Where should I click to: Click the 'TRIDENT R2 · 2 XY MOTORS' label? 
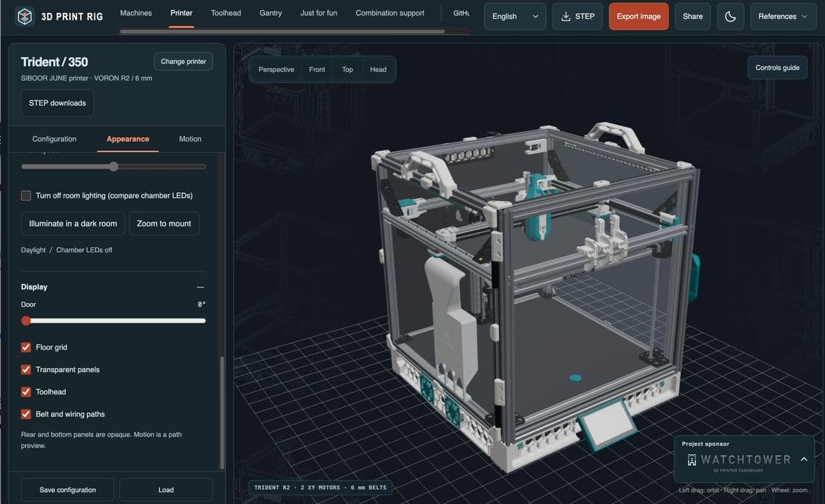[x=320, y=487]
